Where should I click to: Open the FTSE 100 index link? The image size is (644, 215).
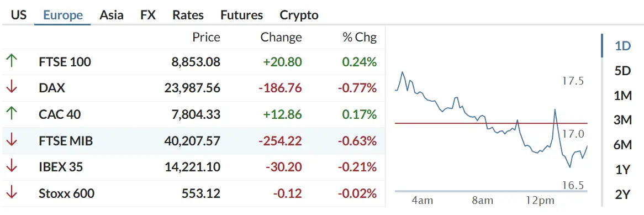pos(65,62)
